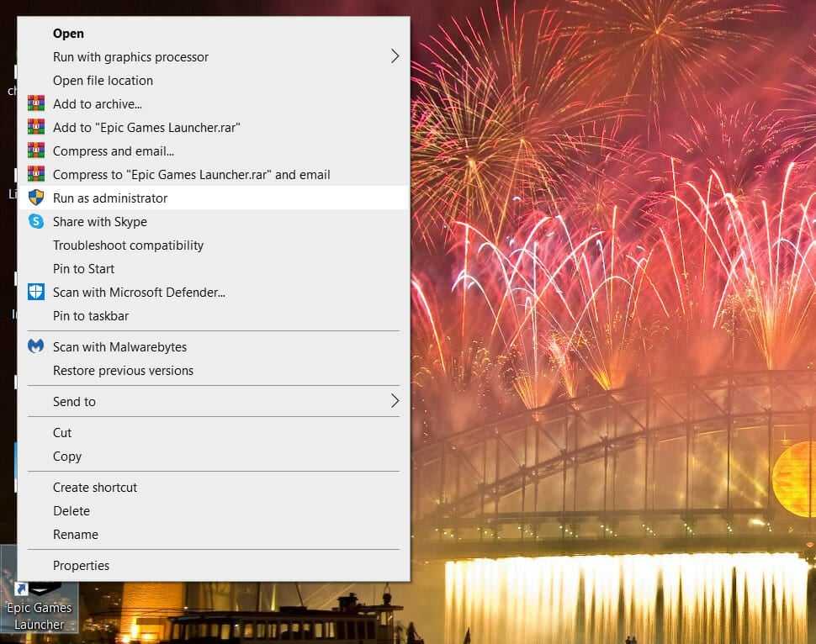Open Properties from the context menu

click(x=214, y=566)
